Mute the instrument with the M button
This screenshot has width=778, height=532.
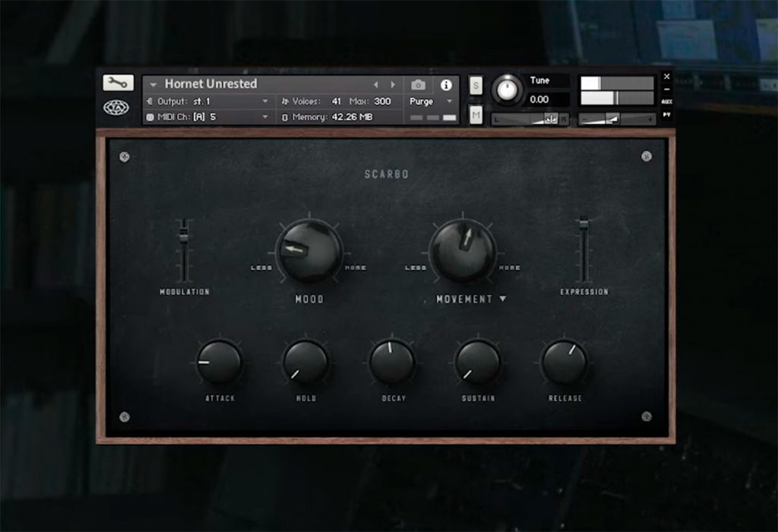pyautogui.click(x=476, y=115)
